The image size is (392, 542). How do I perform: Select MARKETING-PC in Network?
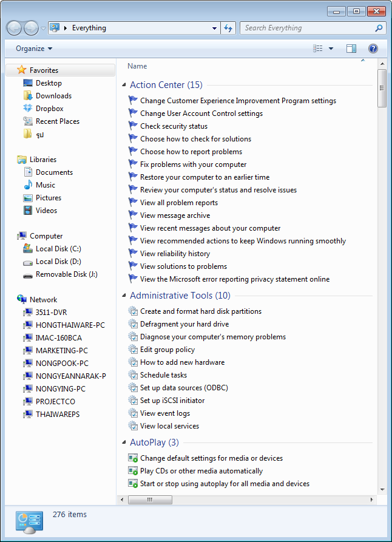point(62,350)
